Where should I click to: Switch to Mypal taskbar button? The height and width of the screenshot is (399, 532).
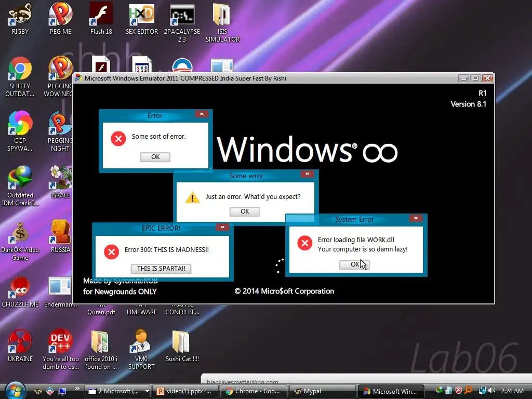[322, 391]
